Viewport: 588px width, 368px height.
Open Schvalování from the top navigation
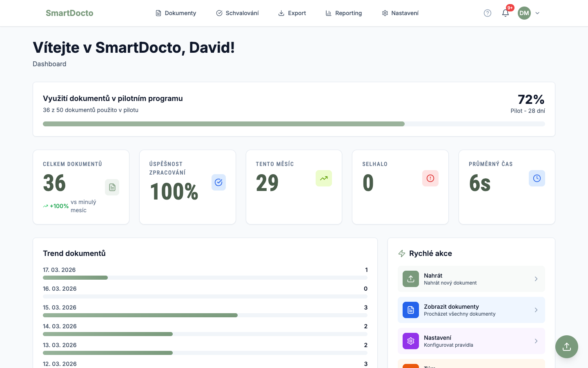(x=237, y=13)
